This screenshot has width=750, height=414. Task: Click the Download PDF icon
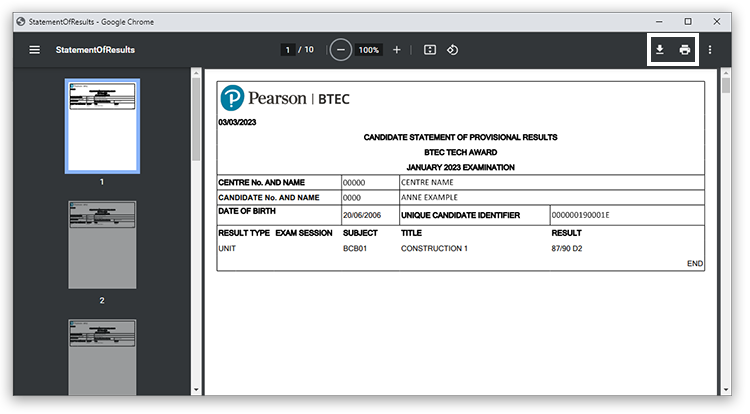click(x=660, y=50)
